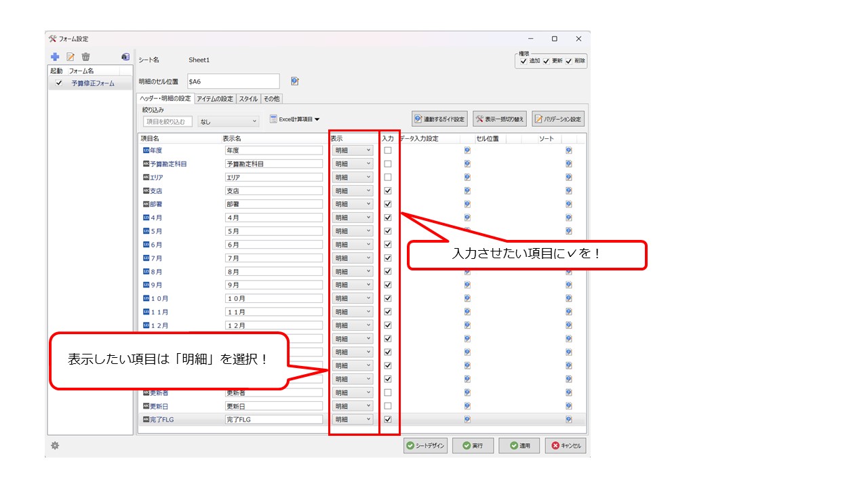Toggle the 追加 permission checkbox
Image resolution: width=868 pixels, height=488 pixels.
point(523,61)
